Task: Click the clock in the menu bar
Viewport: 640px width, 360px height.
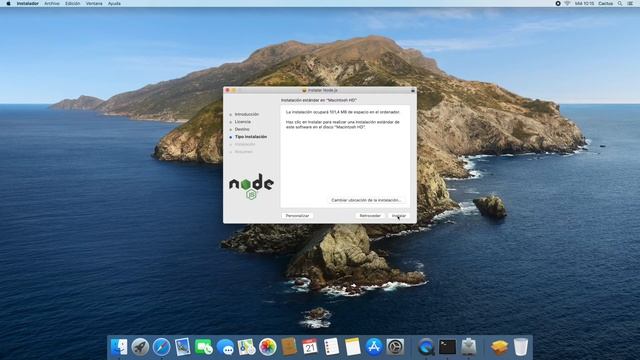Action: point(584,3)
